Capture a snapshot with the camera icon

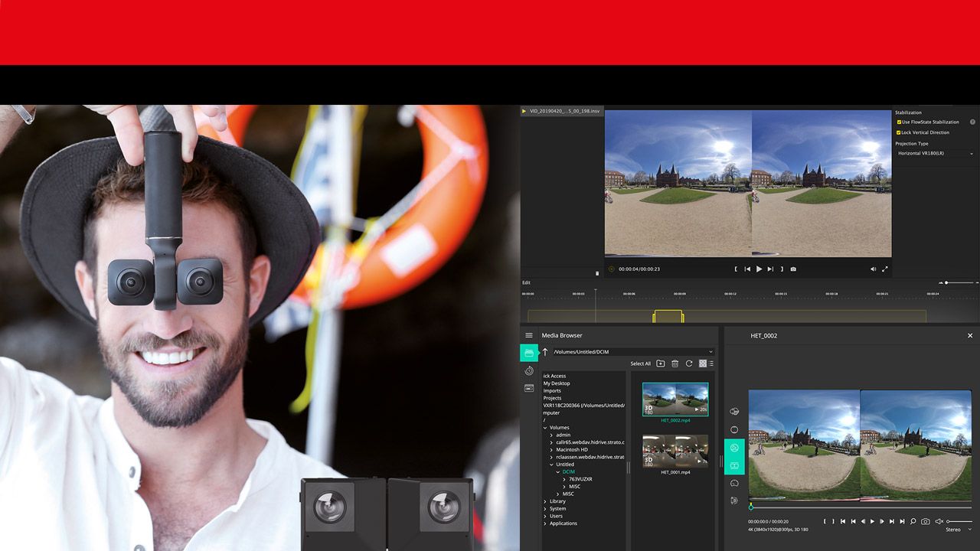(x=794, y=269)
